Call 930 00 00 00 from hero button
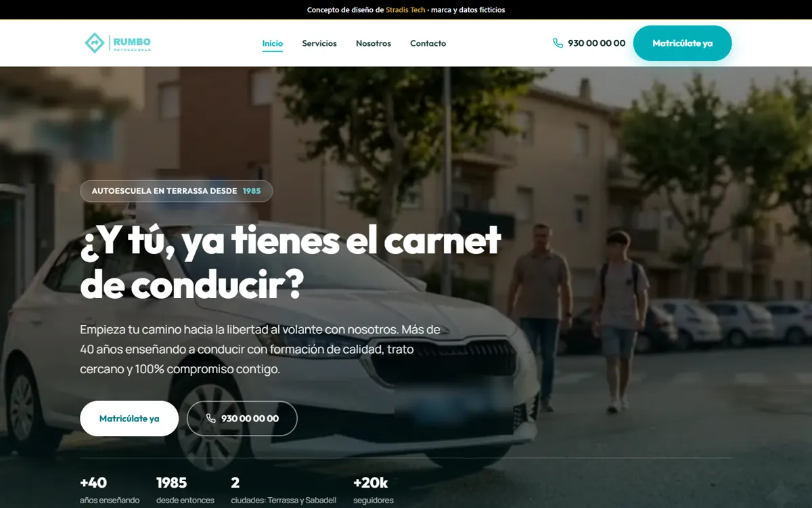 (x=242, y=419)
